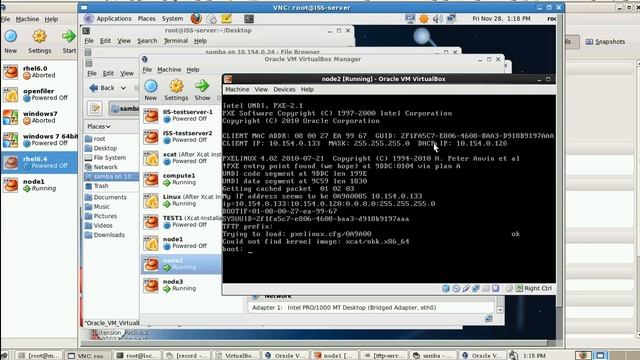Click the display icon in node2 status bar
The width and height of the screenshot is (640, 360).
click(x=496, y=289)
